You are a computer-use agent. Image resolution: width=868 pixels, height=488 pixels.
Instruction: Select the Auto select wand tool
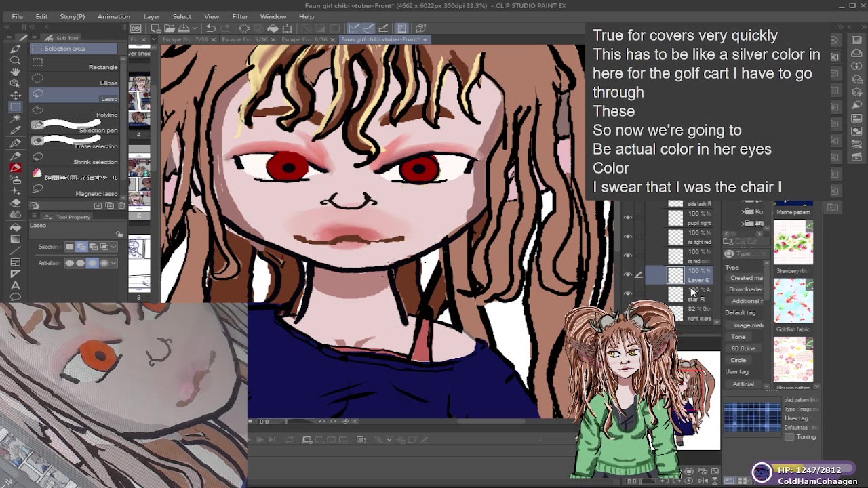point(15,119)
